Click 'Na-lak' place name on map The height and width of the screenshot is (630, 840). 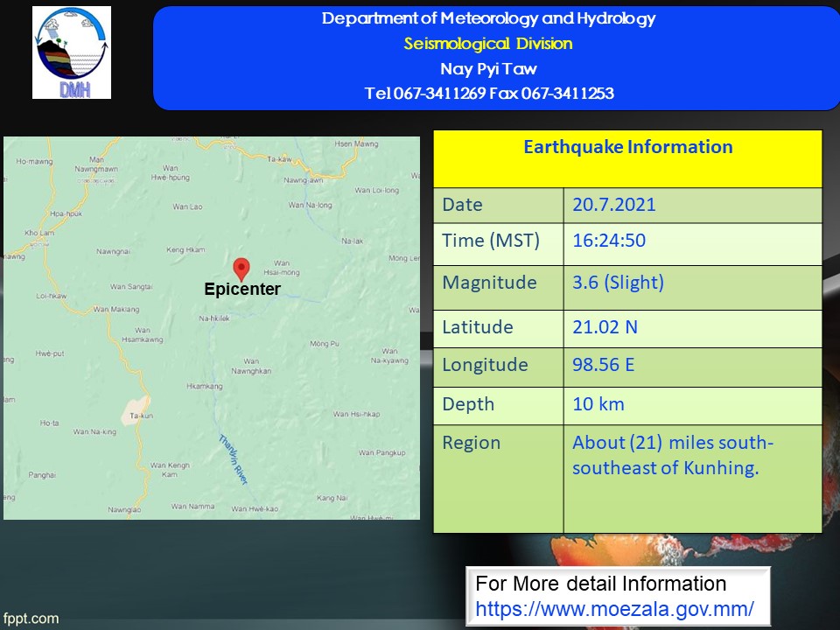(x=353, y=241)
